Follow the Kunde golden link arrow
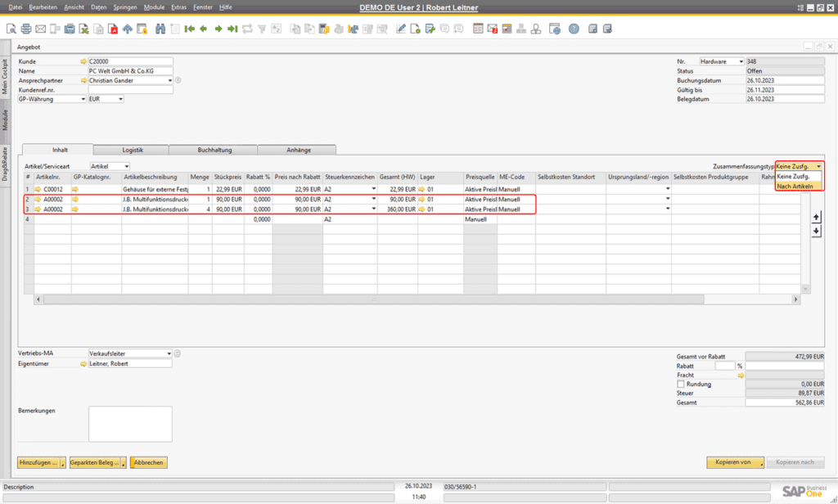This screenshot has width=838, height=504. [83, 61]
